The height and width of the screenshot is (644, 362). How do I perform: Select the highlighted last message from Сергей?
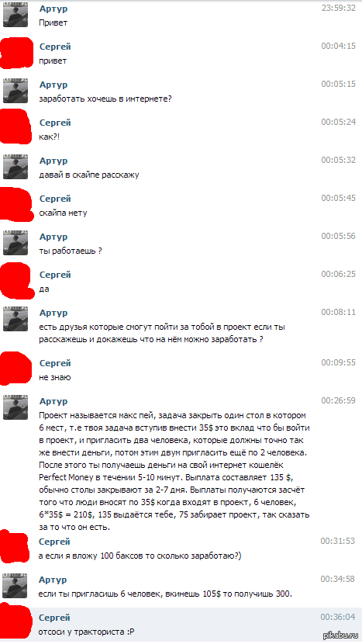[181, 625]
